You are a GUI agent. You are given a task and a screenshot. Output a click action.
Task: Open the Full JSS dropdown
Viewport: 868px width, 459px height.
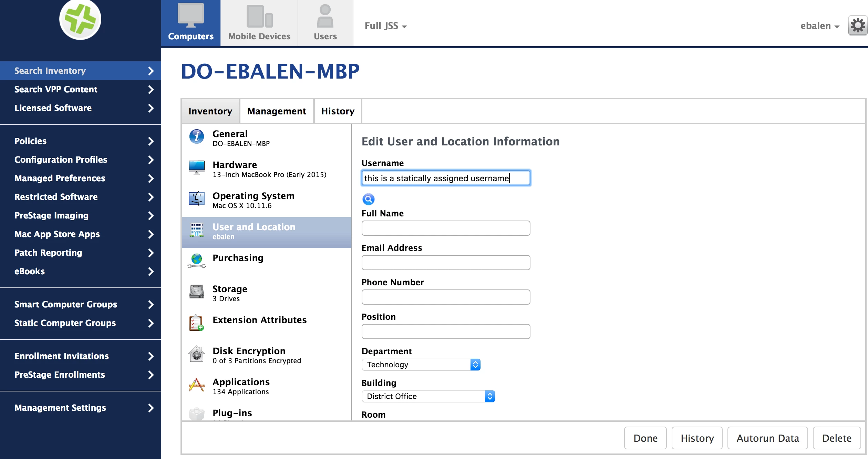(x=386, y=26)
